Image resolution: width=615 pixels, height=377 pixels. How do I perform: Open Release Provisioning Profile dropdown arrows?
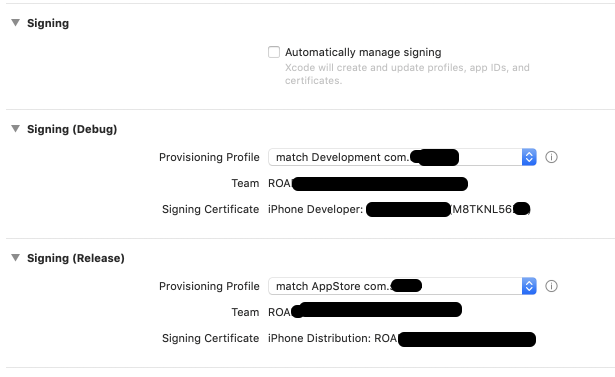529,286
